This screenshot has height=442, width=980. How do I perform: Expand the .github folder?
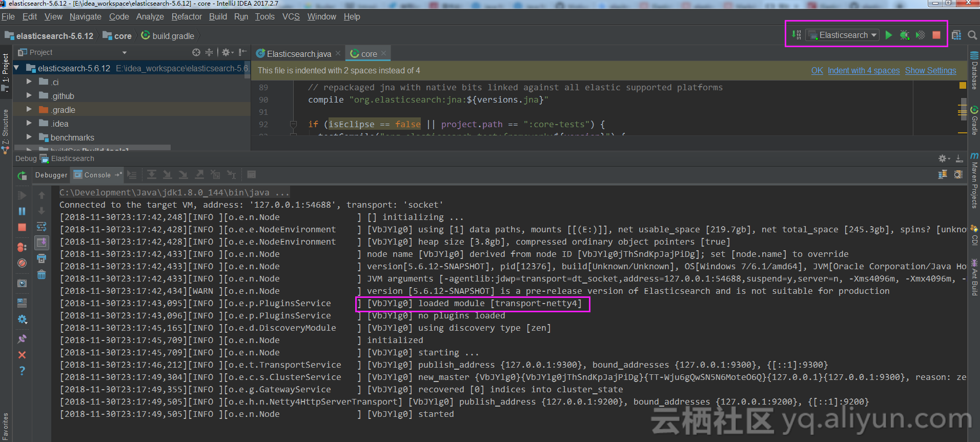29,95
